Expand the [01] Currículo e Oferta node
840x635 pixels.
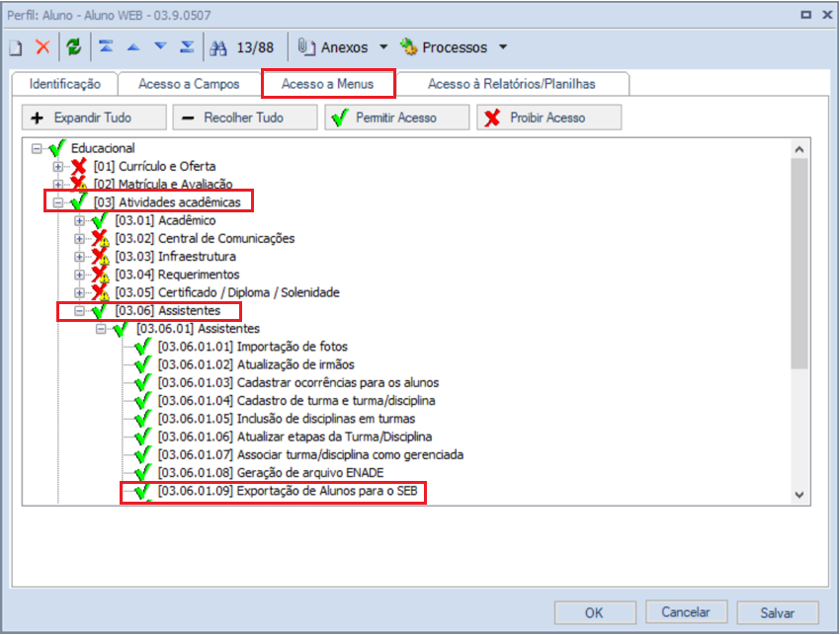coord(58,167)
